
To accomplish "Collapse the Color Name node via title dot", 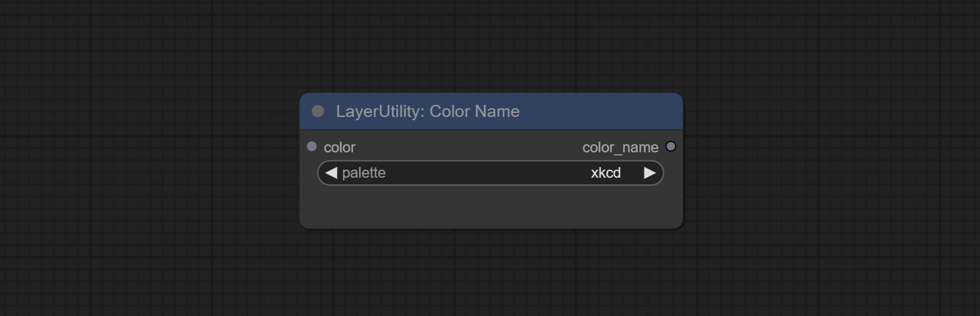I will (318, 112).
